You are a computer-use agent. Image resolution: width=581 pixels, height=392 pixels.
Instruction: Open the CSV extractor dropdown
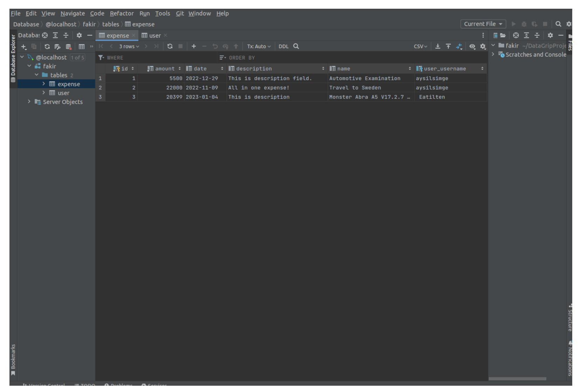(420, 46)
